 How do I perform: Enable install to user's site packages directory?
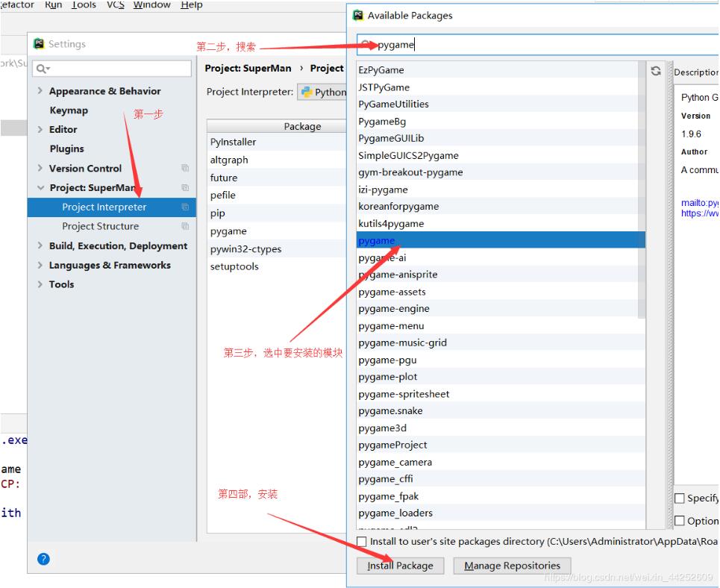[362, 542]
